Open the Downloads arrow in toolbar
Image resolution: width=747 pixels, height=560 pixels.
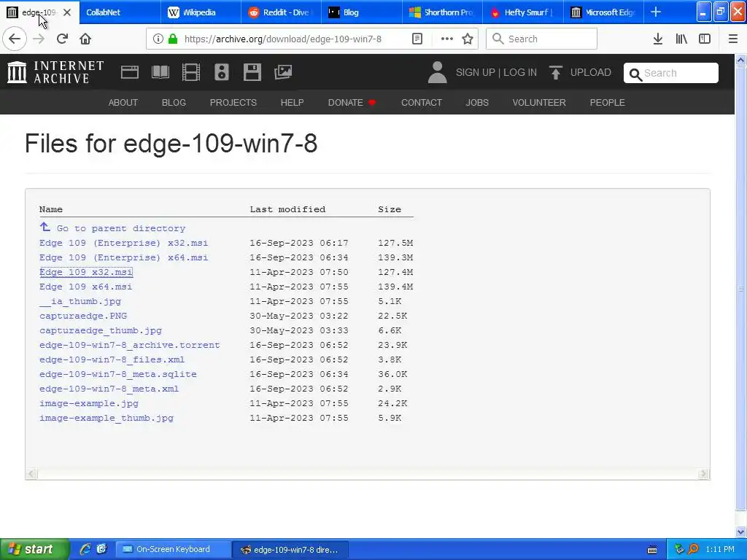[x=658, y=39]
